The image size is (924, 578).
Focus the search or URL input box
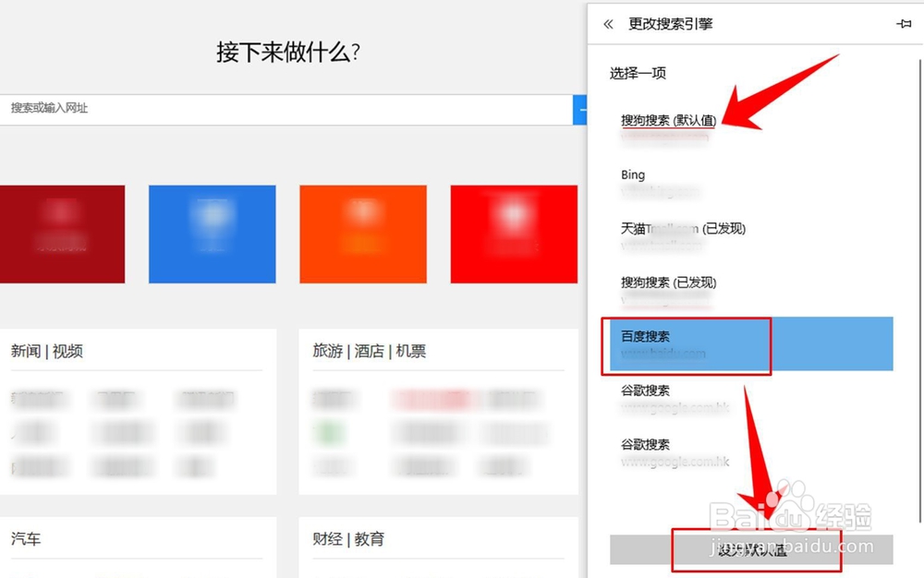[x=286, y=110]
